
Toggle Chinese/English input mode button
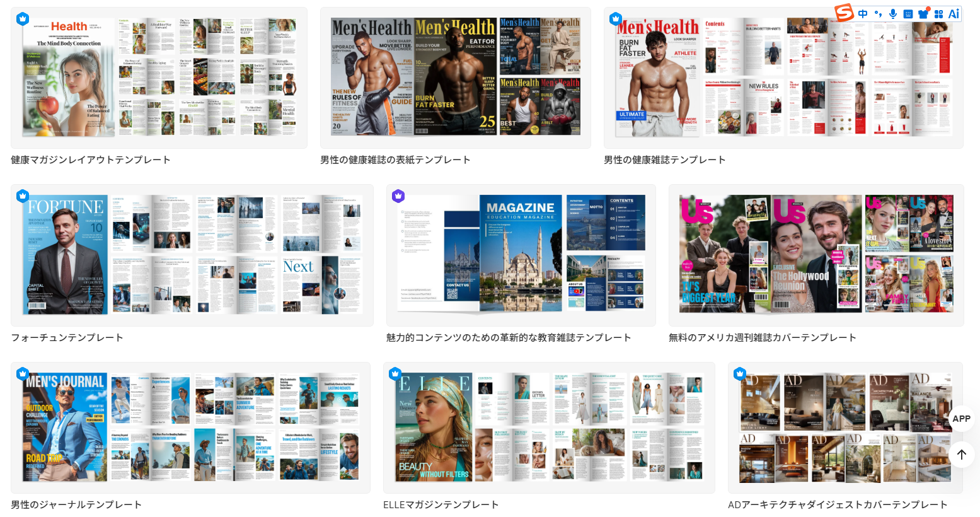[863, 14]
